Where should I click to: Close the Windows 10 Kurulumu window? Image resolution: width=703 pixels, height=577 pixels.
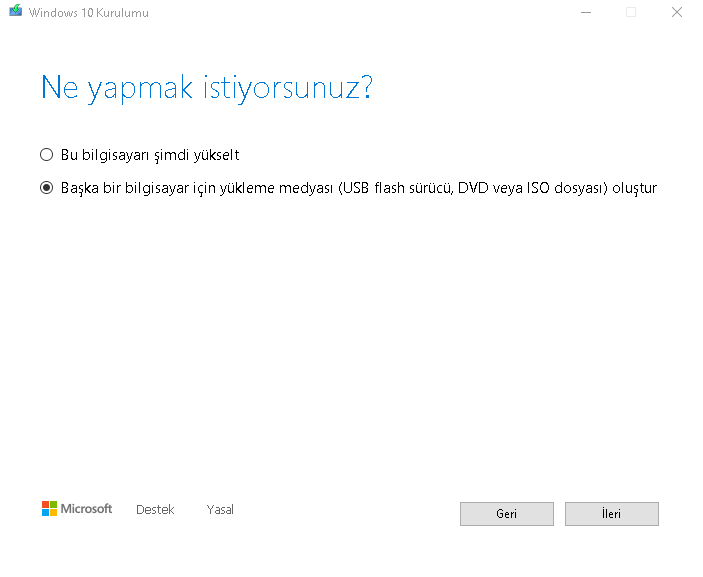pos(677,13)
